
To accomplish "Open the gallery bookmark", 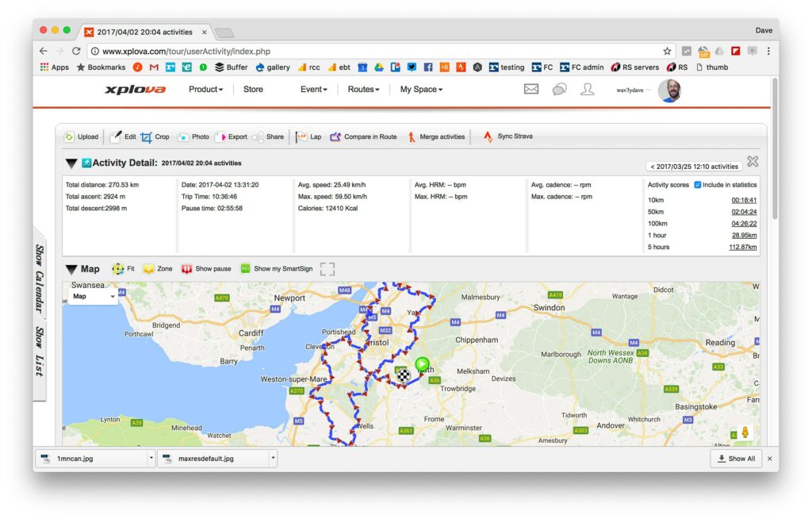I will point(273,67).
